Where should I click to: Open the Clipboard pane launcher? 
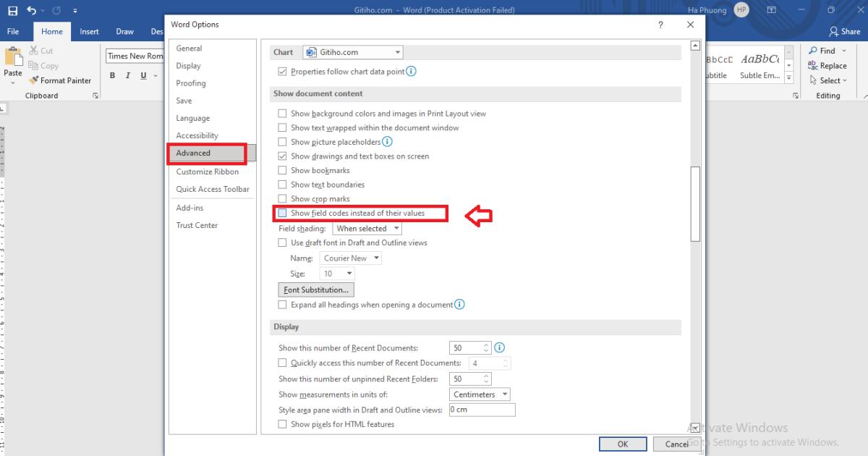tap(95, 96)
